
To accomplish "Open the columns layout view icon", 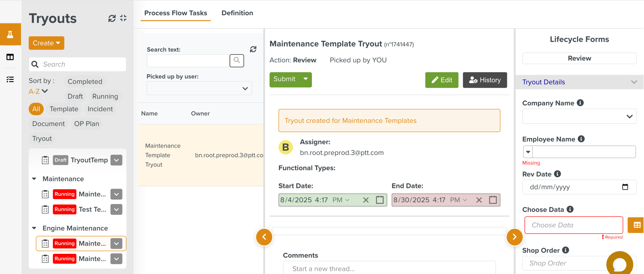I will pyautogui.click(x=10, y=57).
